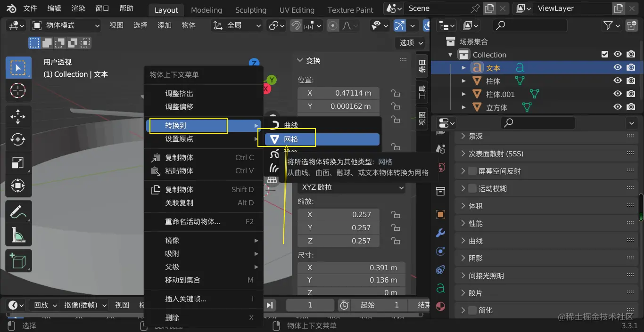Select the Rotate tool
Viewport: 644px width, 332px height.
18,139
